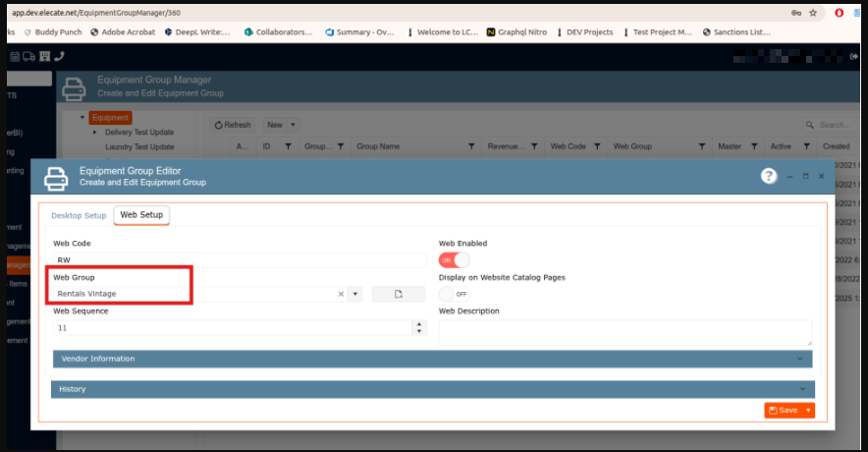This screenshot has height=452, width=868.
Task: Expand the Vendor Information section
Action: pyautogui.click(x=432, y=359)
